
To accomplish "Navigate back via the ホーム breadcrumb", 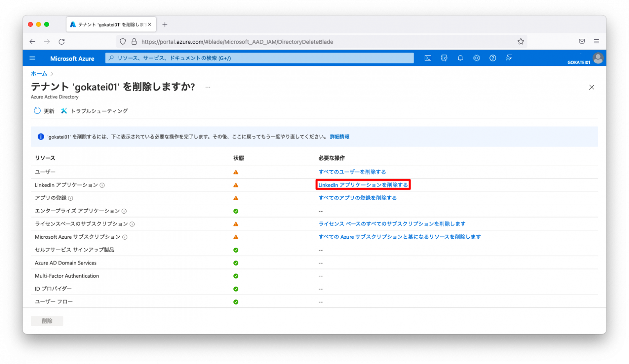I will pos(39,73).
